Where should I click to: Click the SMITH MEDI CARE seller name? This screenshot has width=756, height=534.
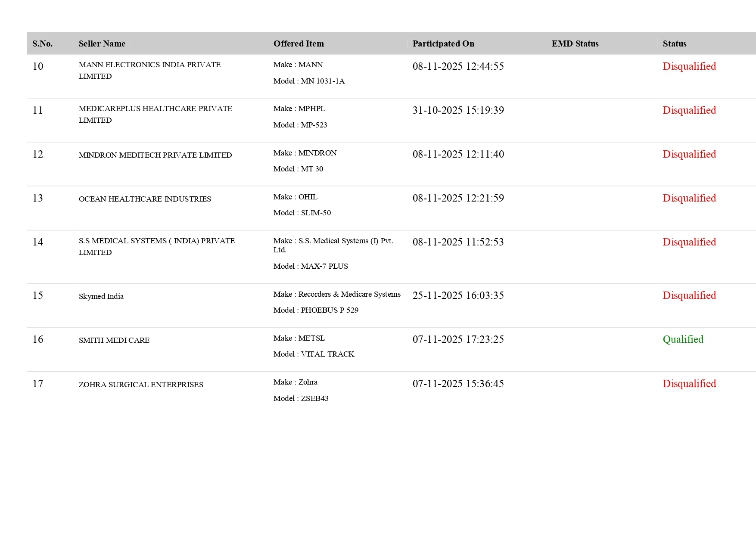114,340
